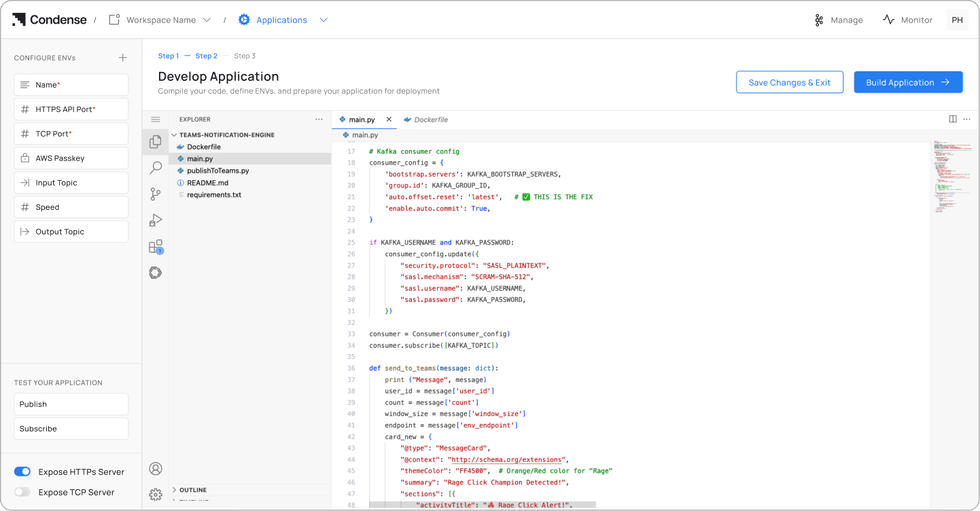Viewport: 980px width, 511px height.
Task: Disable Expose HTTPs Server toggle
Action: coord(22,472)
